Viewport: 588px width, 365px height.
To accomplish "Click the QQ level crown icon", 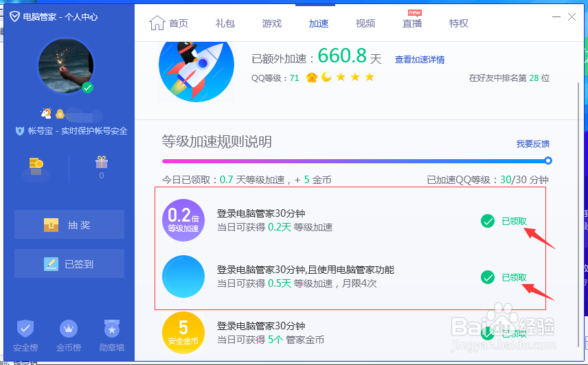I will (x=312, y=78).
